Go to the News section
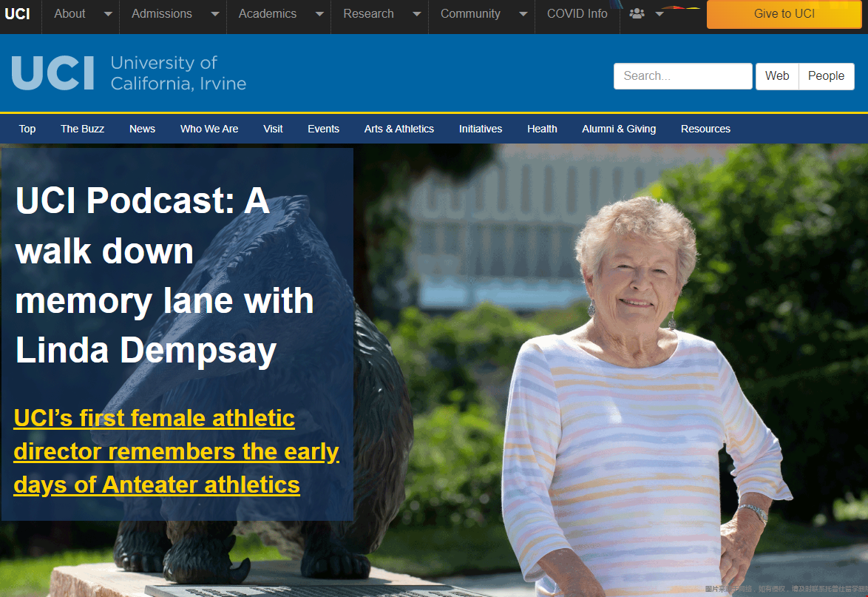 [142, 129]
